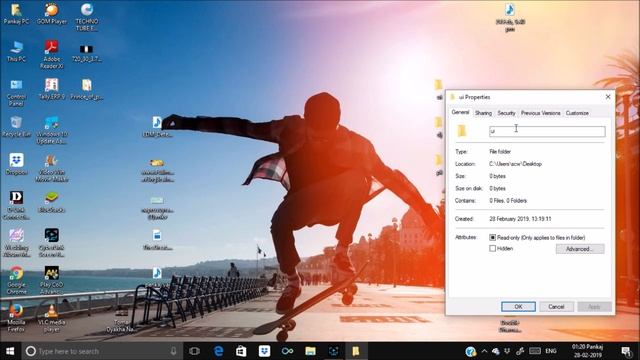Click the Created date text in Properties

(x=520, y=219)
